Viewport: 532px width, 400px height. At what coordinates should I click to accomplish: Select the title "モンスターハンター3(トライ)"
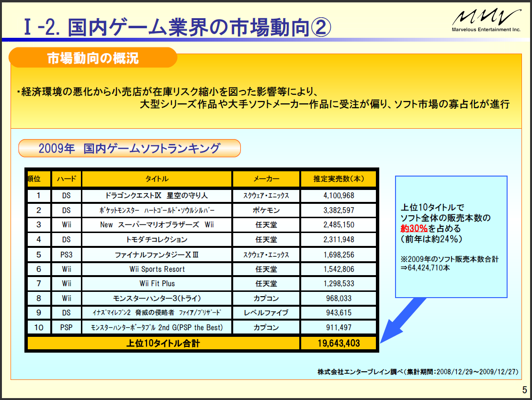[157, 298]
